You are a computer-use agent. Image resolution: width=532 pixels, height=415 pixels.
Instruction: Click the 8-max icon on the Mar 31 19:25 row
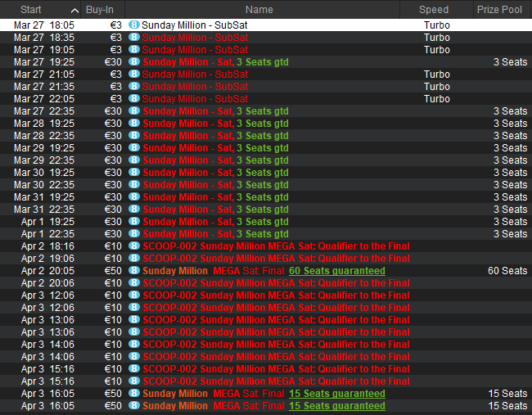click(x=134, y=196)
